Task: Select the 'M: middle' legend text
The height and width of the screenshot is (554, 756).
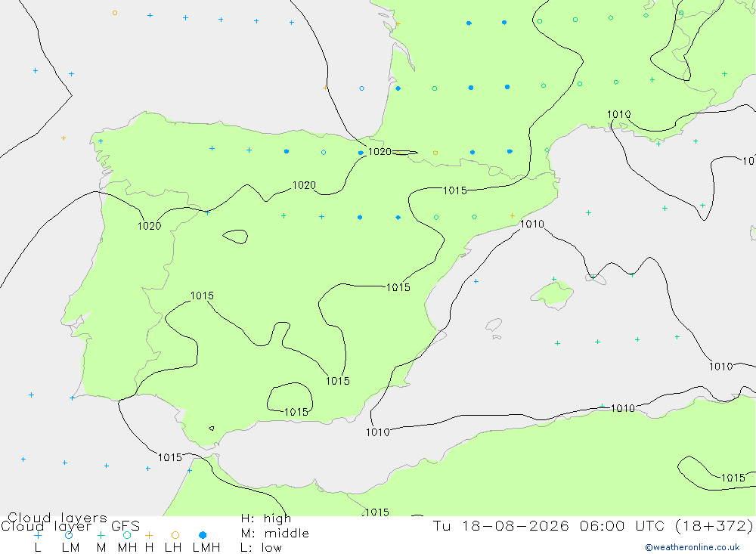Action: pyautogui.click(x=274, y=534)
